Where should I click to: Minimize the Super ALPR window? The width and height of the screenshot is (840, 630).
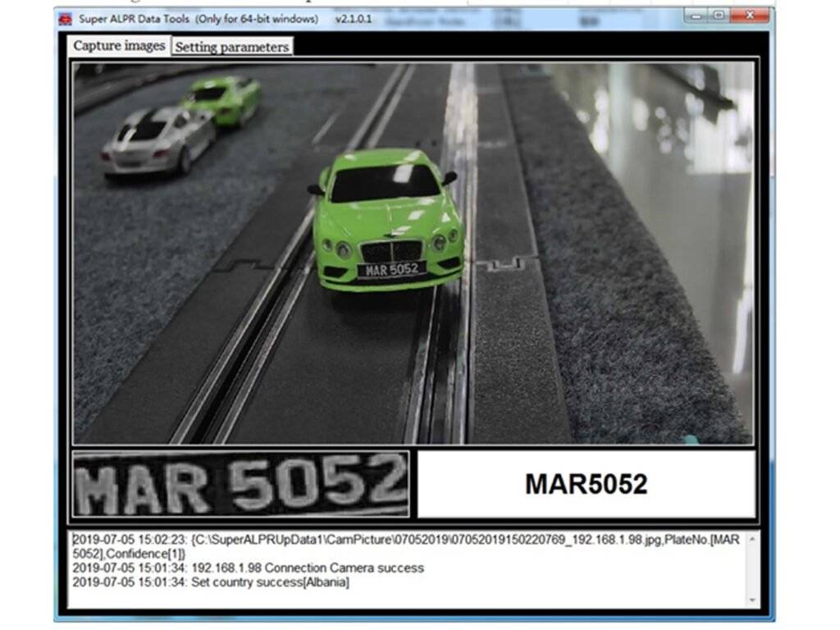[x=696, y=16]
